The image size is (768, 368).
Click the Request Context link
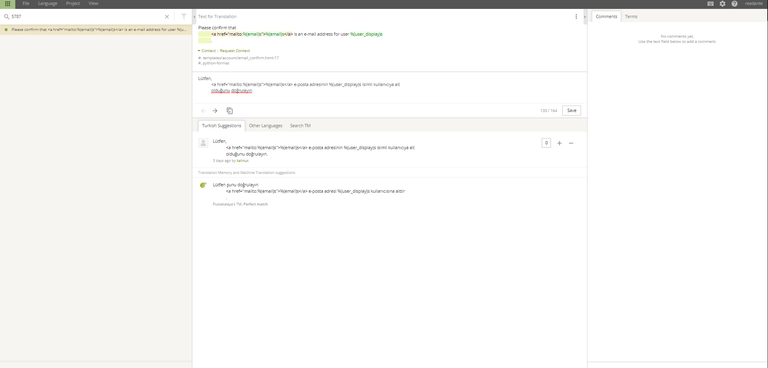click(235, 50)
